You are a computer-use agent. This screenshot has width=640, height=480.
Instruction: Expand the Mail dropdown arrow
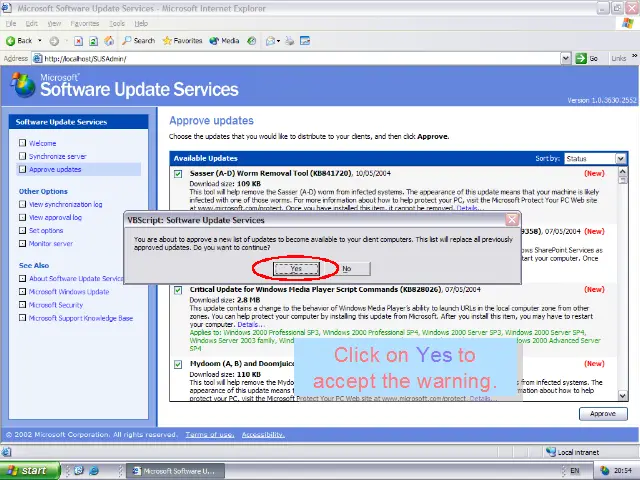278,41
